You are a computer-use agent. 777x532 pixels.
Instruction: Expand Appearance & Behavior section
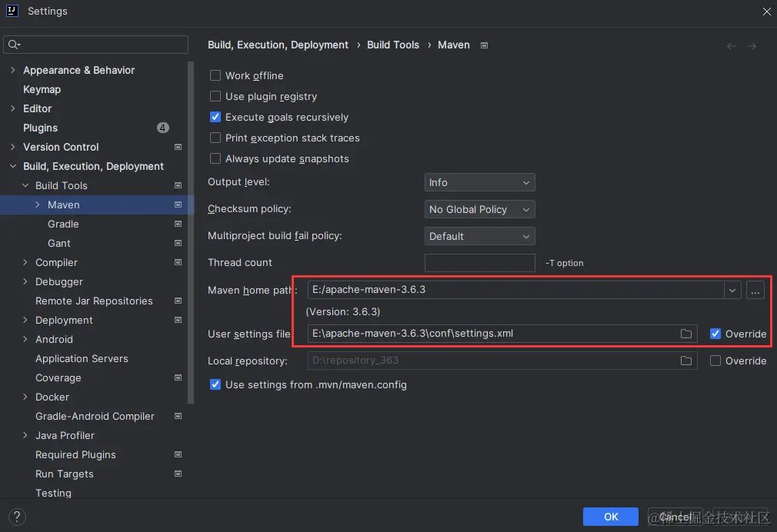[13, 70]
